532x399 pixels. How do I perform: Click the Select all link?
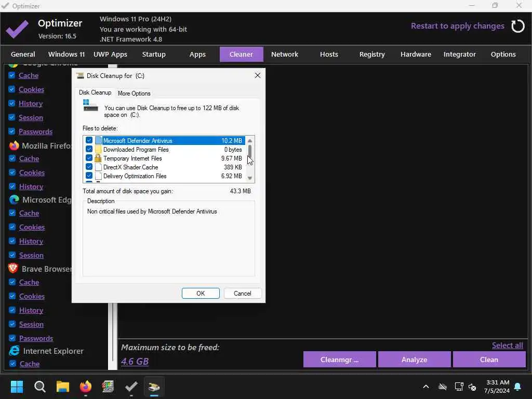(x=507, y=345)
